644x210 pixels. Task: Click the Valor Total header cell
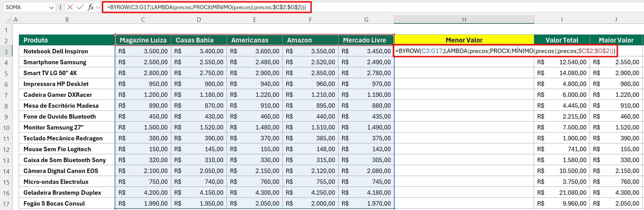(562, 40)
